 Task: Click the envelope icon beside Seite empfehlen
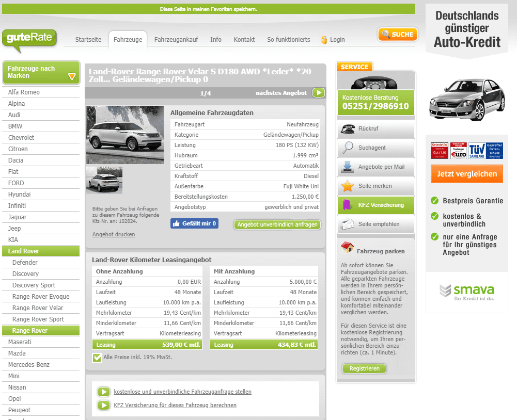tap(348, 224)
